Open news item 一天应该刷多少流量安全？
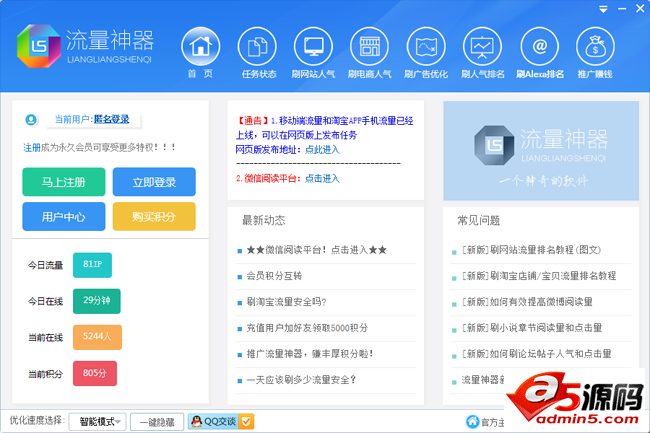This screenshot has width=650, height=433. point(301,380)
